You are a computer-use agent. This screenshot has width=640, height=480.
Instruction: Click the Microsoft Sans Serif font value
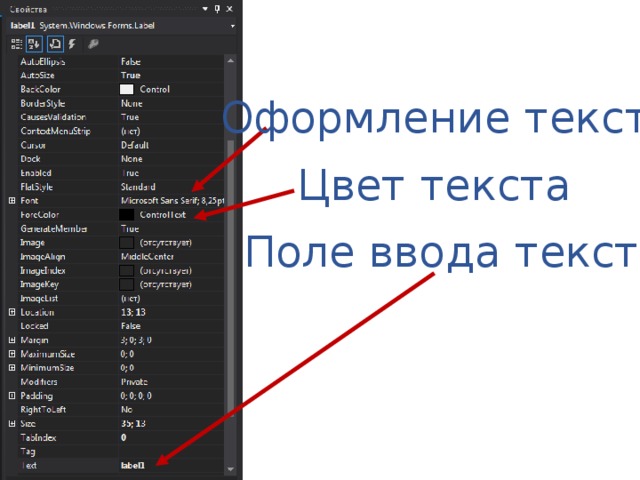172,201
